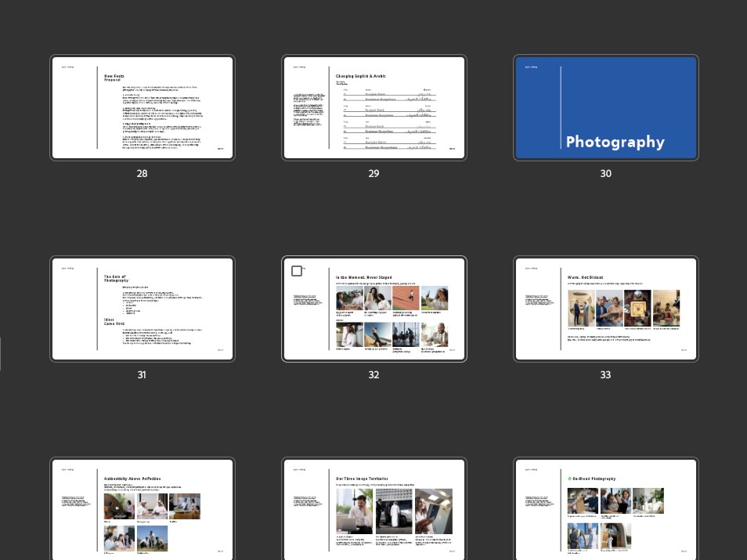The width and height of the screenshot is (747, 560).
Task: Select the 'Authenticity Above Perfection' page thumbnail
Action: click(143, 509)
